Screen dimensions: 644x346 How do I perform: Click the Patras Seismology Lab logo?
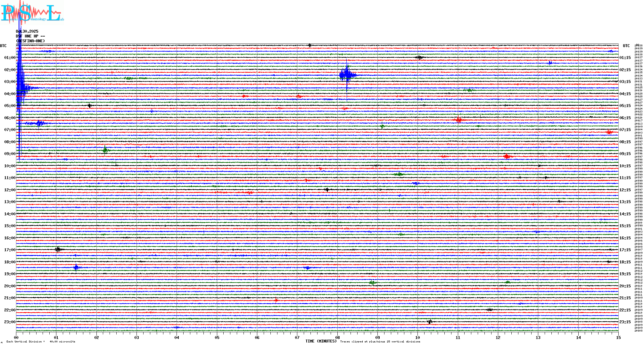(32, 12)
